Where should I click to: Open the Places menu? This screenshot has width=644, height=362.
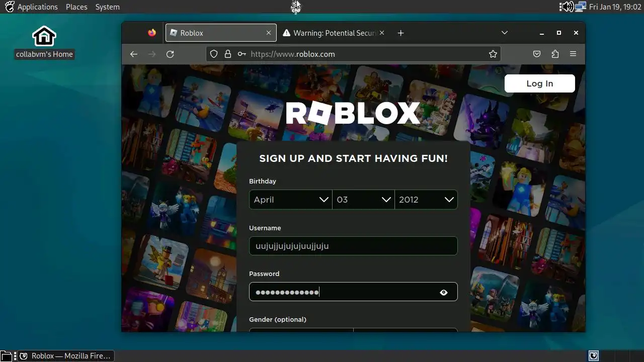click(x=76, y=7)
